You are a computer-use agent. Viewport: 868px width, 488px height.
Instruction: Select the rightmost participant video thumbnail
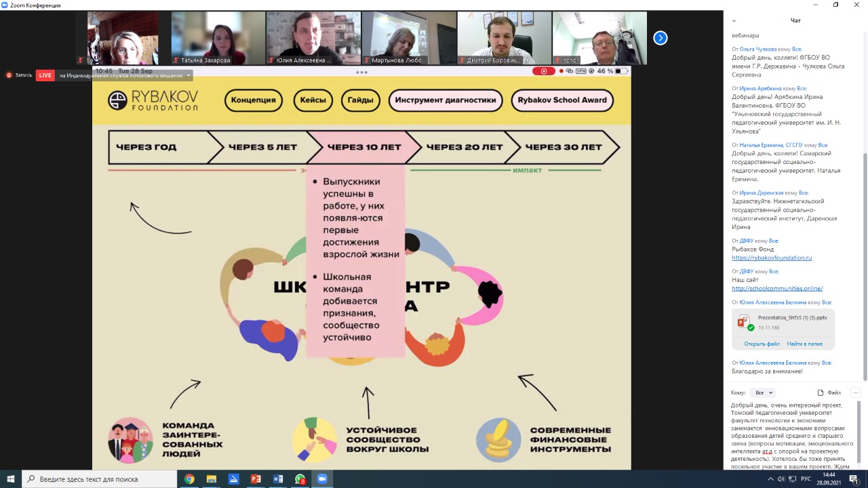pos(599,38)
